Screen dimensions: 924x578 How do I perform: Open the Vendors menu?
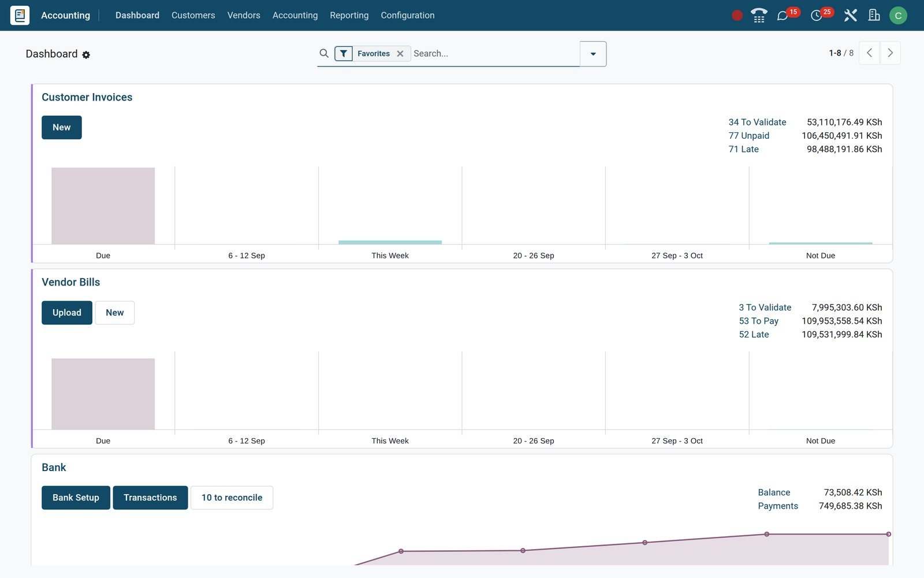[x=244, y=16]
